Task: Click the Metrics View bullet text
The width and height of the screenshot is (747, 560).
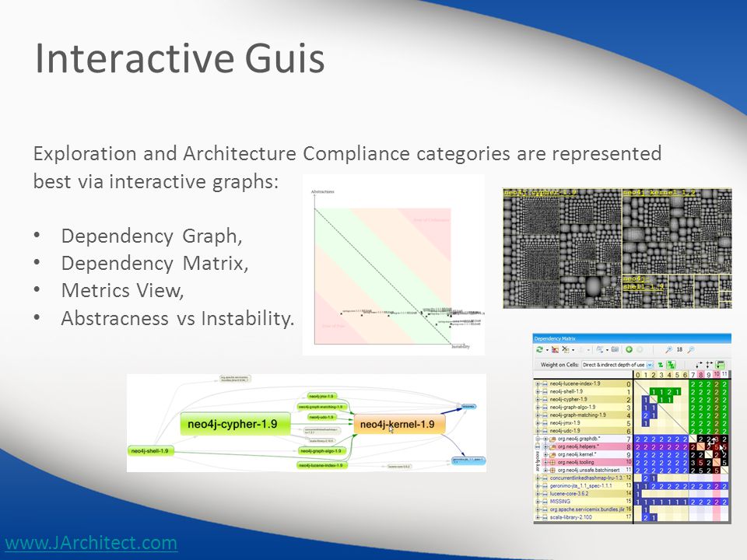Action: click(x=122, y=290)
